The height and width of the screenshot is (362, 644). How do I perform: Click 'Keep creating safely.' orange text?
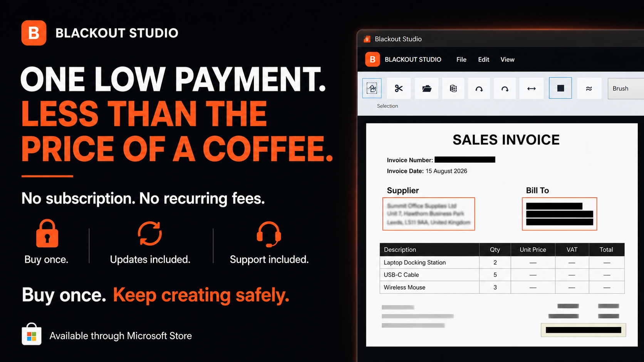(201, 295)
